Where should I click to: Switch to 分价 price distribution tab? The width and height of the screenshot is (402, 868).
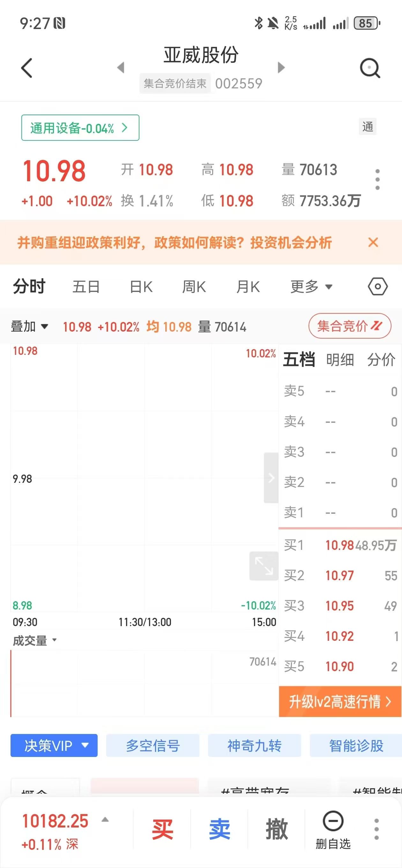[381, 360]
